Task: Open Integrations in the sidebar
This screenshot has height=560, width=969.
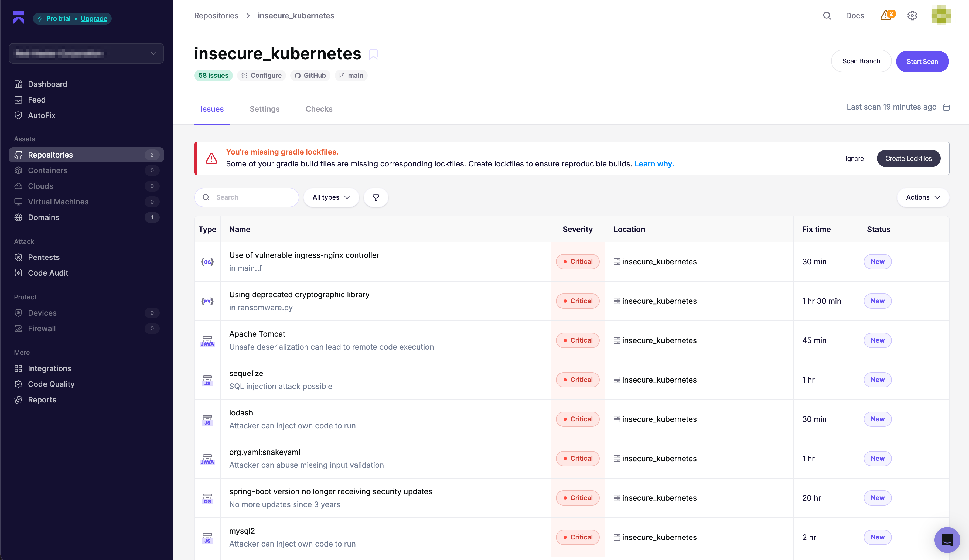Action: pos(86,368)
